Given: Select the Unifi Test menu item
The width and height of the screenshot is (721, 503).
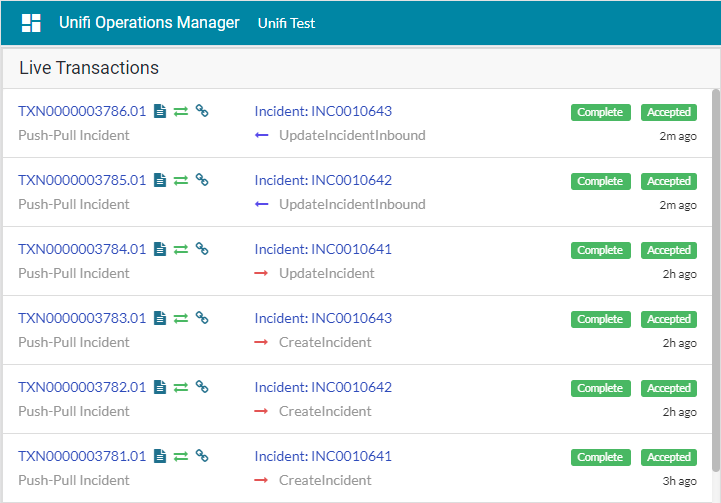Looking at the screenshot, I should [x=286, y=23].
